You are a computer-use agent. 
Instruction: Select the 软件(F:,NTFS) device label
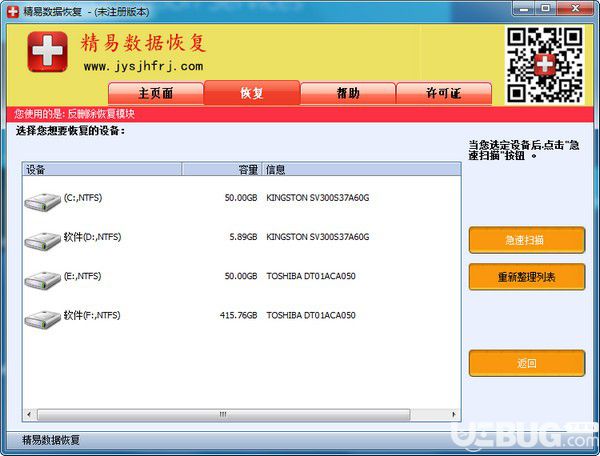tap(92, 315)
